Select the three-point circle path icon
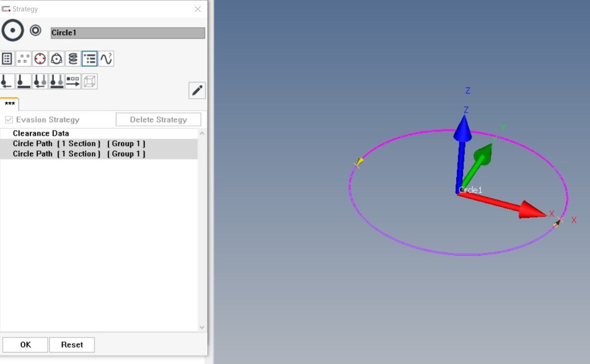590x364 pixels. pyautogui.click(x=57, y=59)
